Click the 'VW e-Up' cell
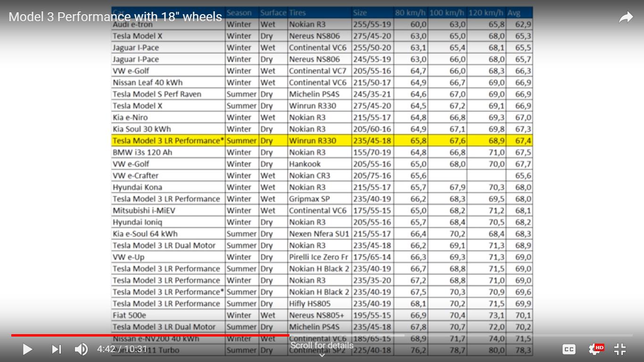 (168, 257)
